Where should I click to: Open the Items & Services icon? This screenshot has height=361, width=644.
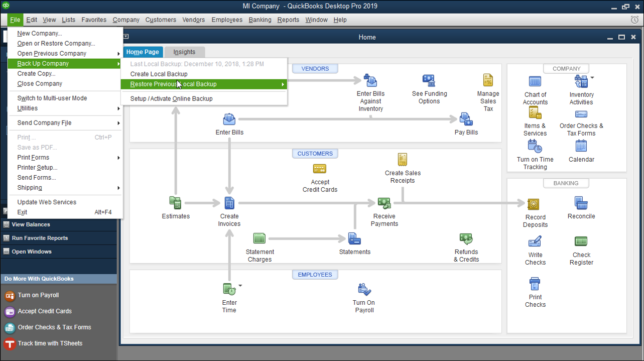[535, 113]
